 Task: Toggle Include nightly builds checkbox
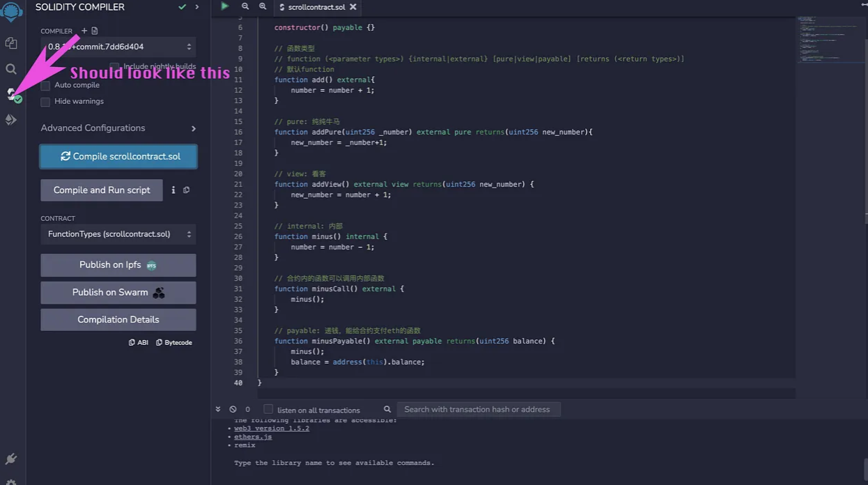(114, 67)
